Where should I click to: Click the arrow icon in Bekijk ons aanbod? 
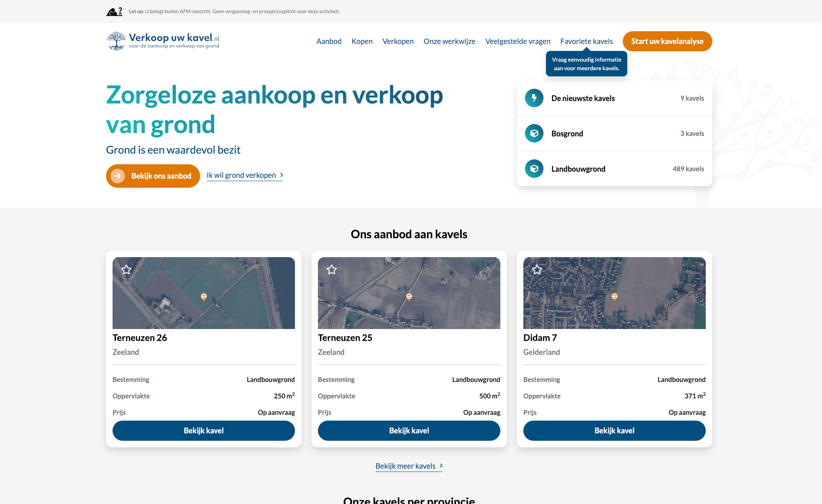coord(118,176)
